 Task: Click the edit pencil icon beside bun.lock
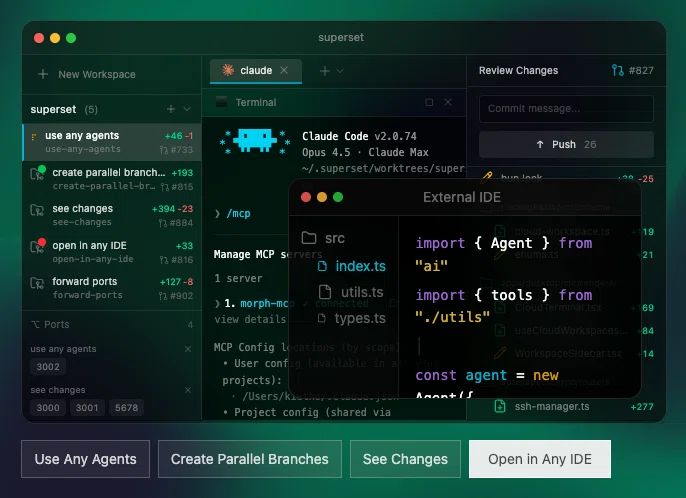tap(486, 176)
